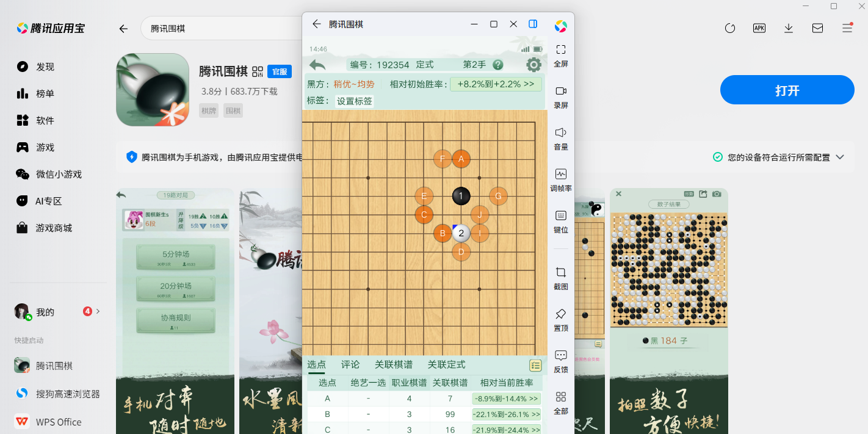This screenshot has height=434, width=868.
Task: Switch to the 关联定式 tab
Action: coord(446,364)
